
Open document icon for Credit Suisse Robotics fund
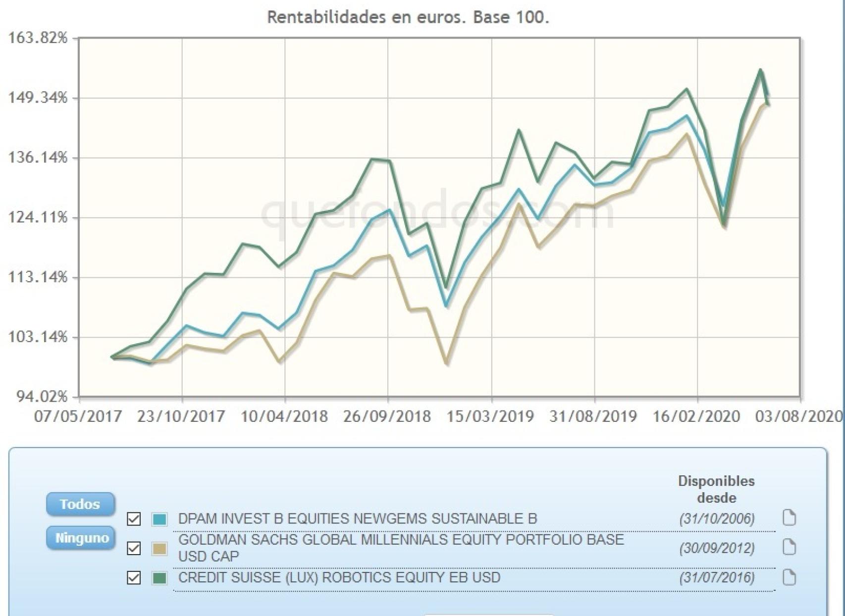[x=789, y=577]
